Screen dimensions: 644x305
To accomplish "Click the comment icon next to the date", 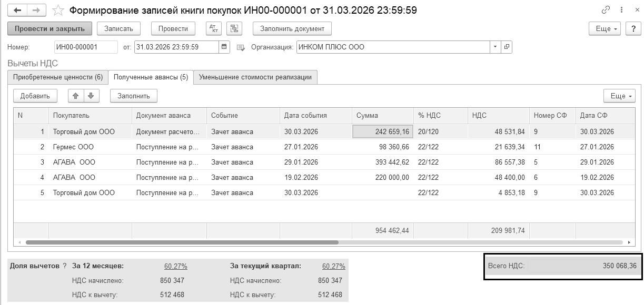I will click(x=241, y=47).
